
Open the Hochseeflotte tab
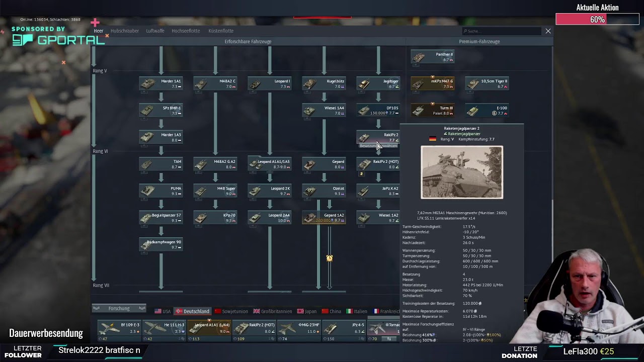point(186,31)
